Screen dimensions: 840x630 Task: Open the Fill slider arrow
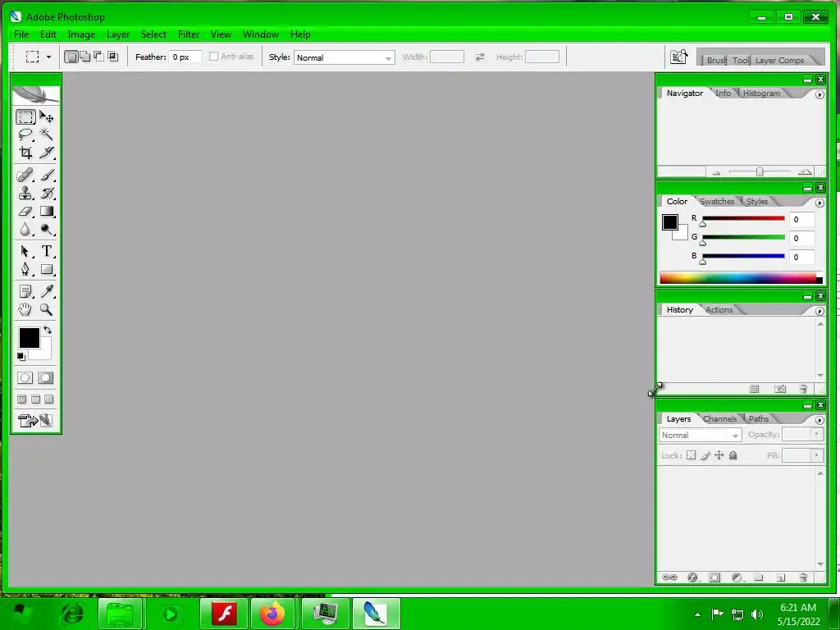pos(816,455)
